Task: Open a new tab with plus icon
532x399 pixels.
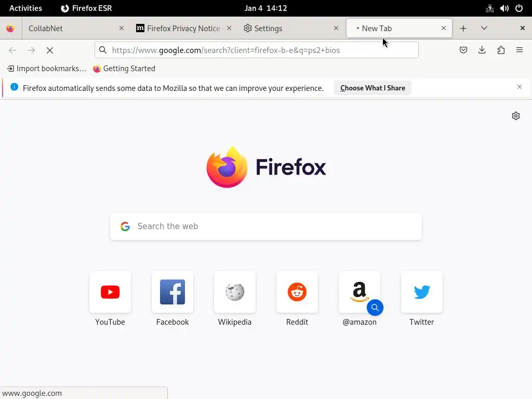Action: (463, 28)
